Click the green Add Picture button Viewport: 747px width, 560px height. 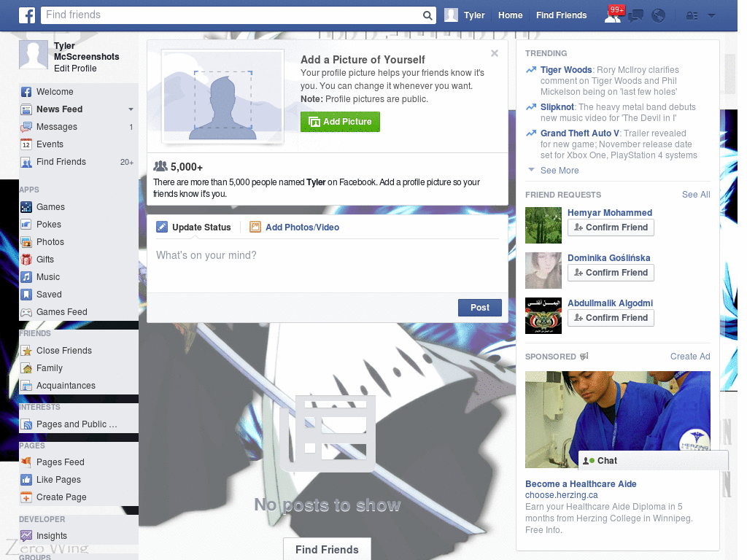(340, 122)
